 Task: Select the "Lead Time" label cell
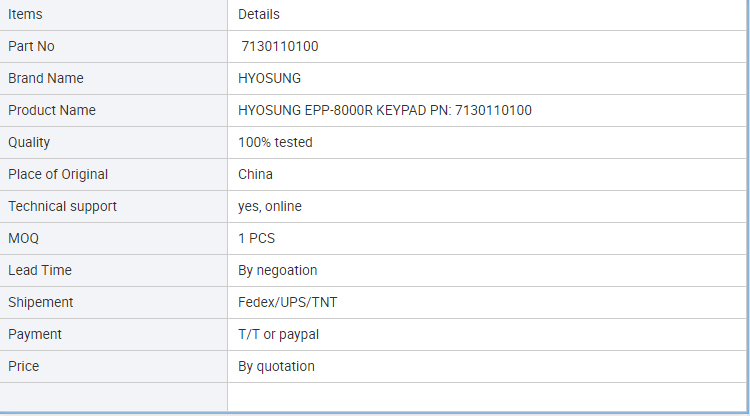(x=40, y=270)
